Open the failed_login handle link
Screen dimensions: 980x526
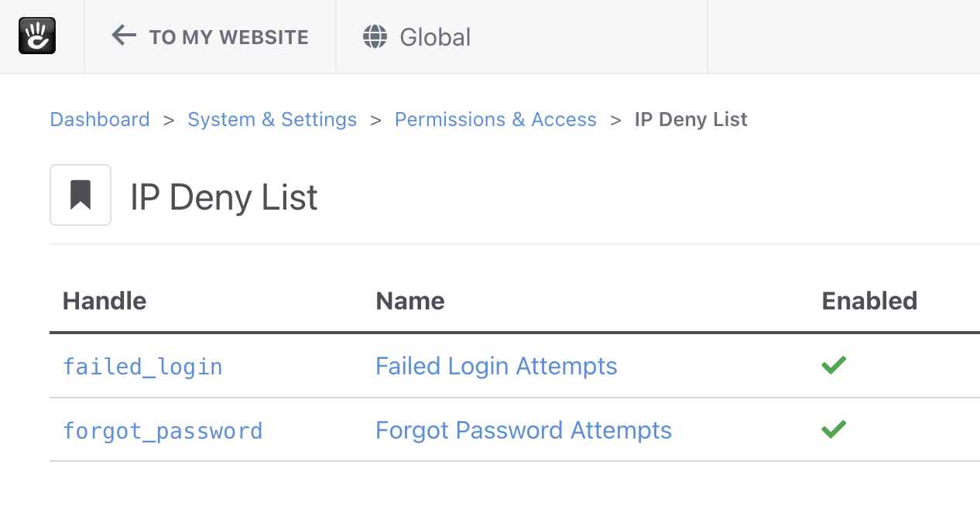[x=142, y=366]
